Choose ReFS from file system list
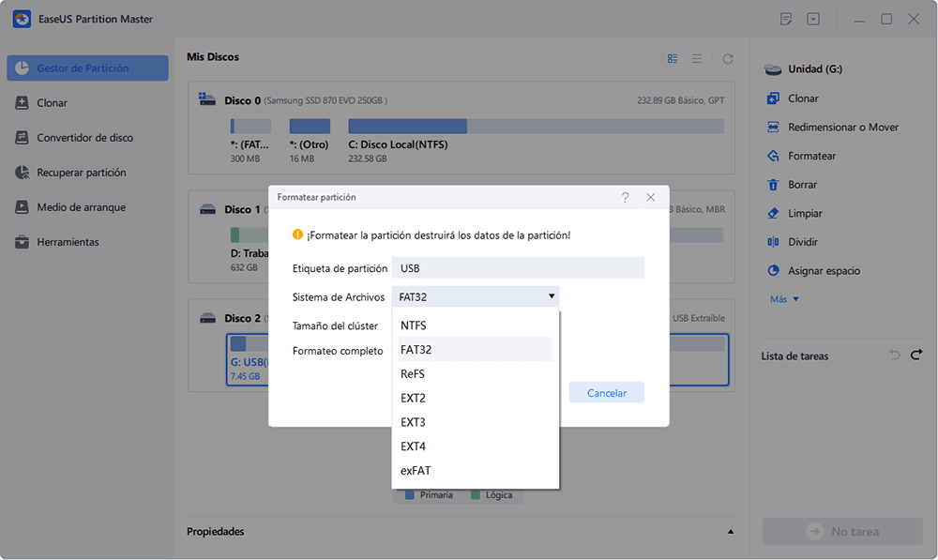 pyautogui.click(x=475, y=374)
